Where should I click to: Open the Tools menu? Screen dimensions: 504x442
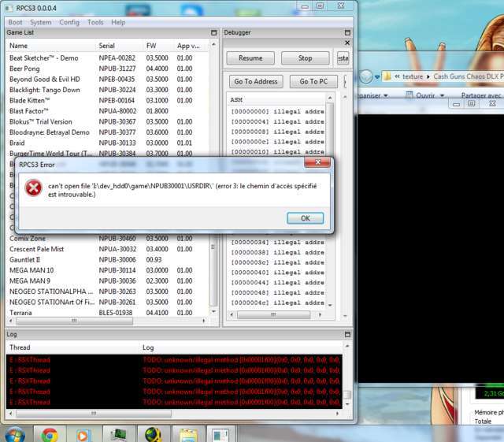pos(95,22)
